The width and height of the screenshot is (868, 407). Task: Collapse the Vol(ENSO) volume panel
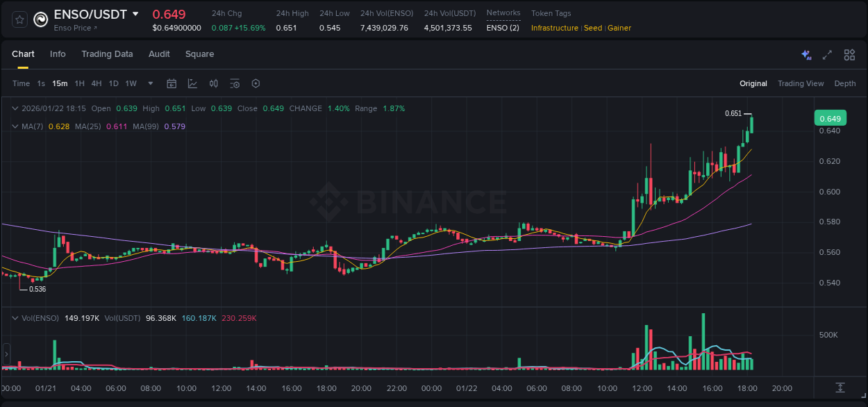point(15,317)
